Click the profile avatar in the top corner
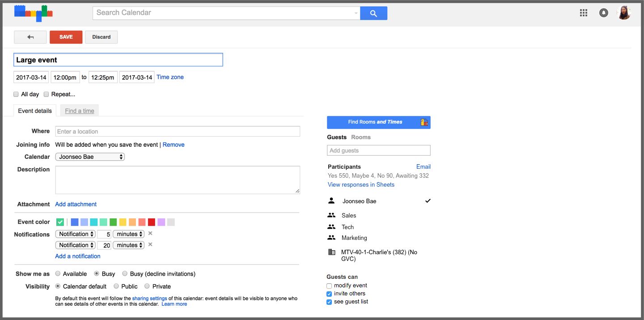 point(623,13)
